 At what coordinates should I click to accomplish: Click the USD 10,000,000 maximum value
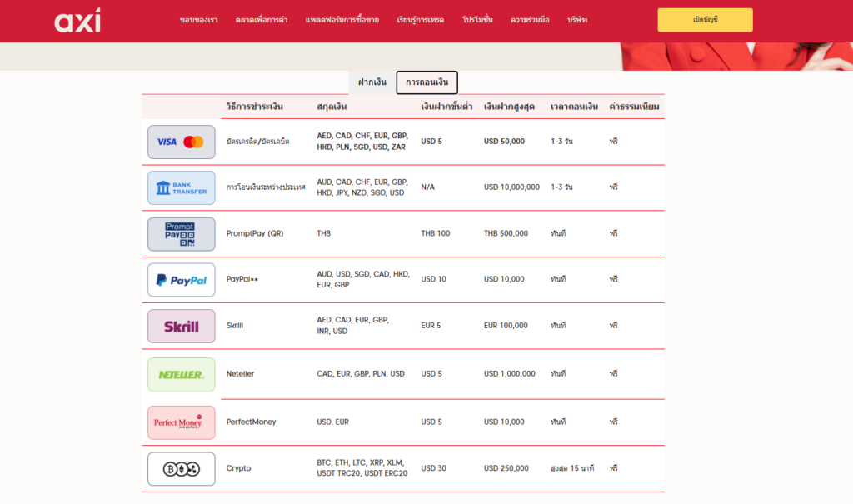click(x=512, y=187)
